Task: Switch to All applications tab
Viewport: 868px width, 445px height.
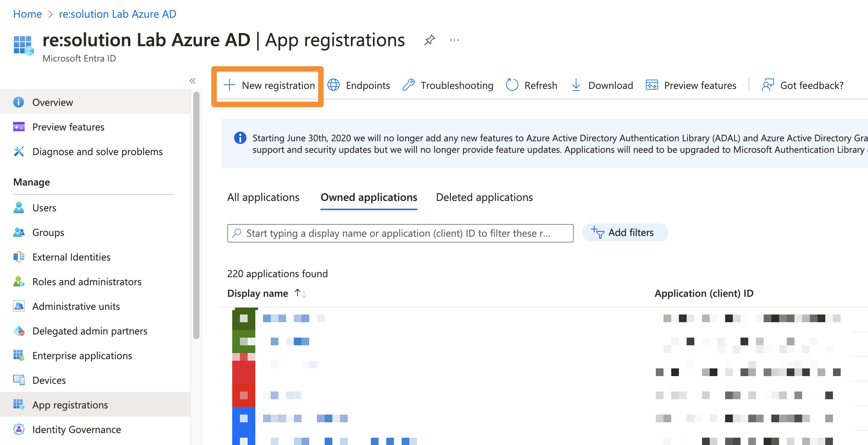Action: [x=263, y=197]
